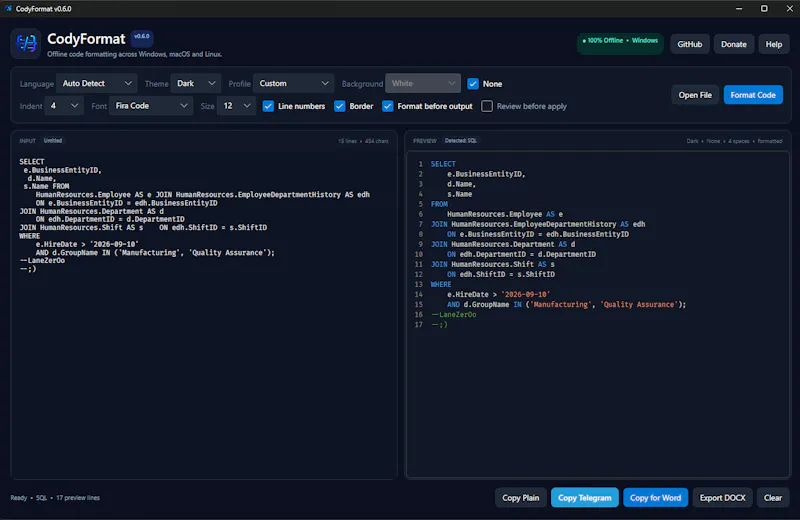Click 'WHERE' in the input editor
The width and height of the screenshot is (800, 520).
[30, 236]
